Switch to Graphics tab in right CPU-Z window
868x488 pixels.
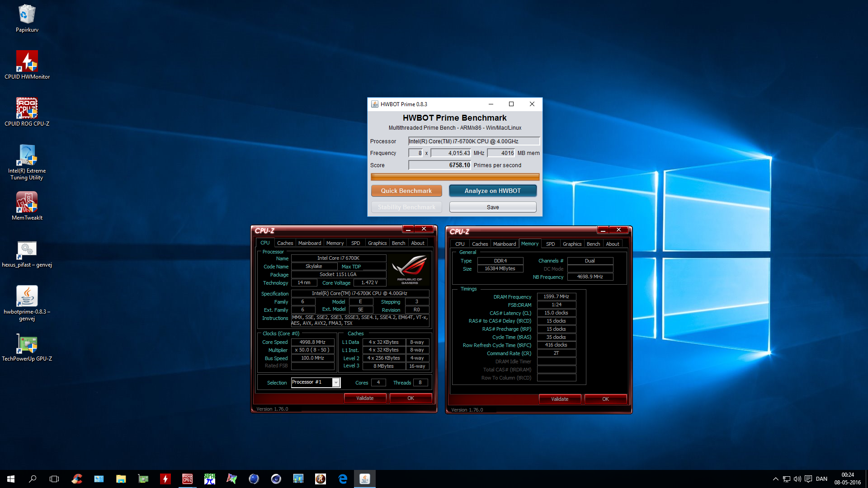pyautogui.click(x=572, y=244)
